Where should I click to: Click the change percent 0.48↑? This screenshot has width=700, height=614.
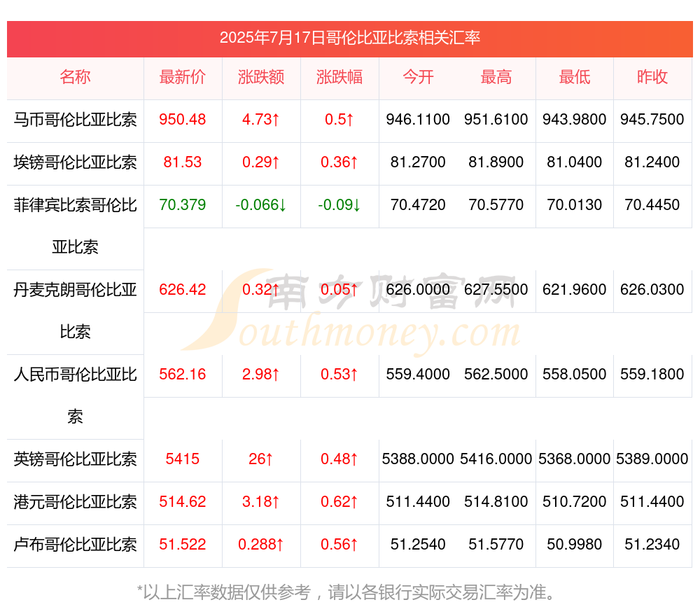[339, 459]
